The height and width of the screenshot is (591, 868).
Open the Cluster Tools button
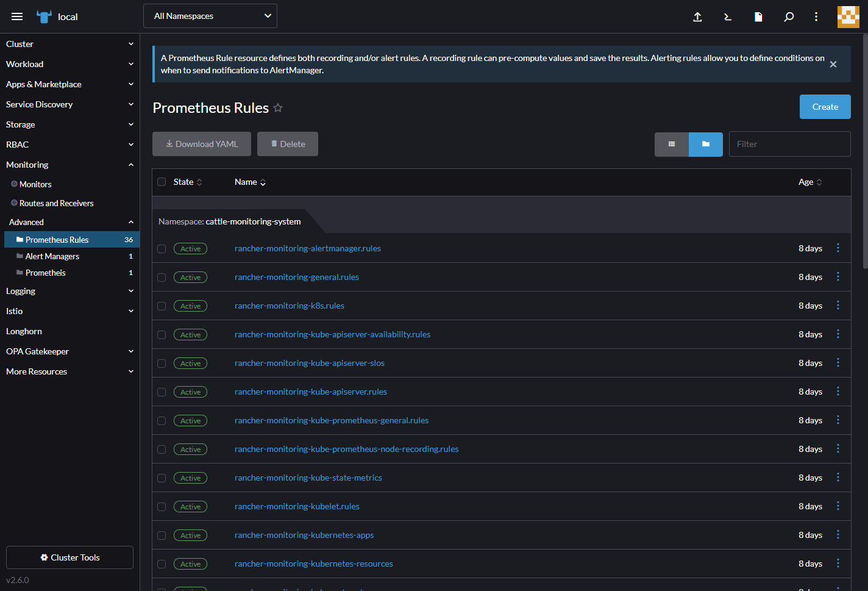69,557
